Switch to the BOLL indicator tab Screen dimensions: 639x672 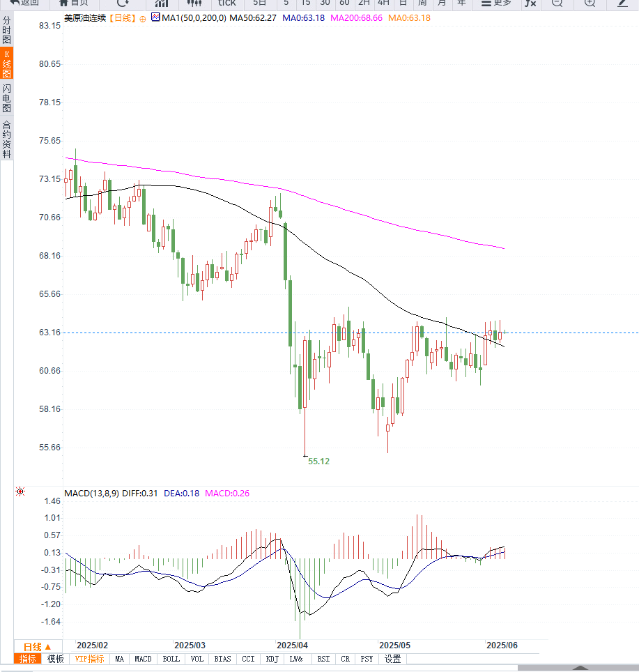click(171, 659)
